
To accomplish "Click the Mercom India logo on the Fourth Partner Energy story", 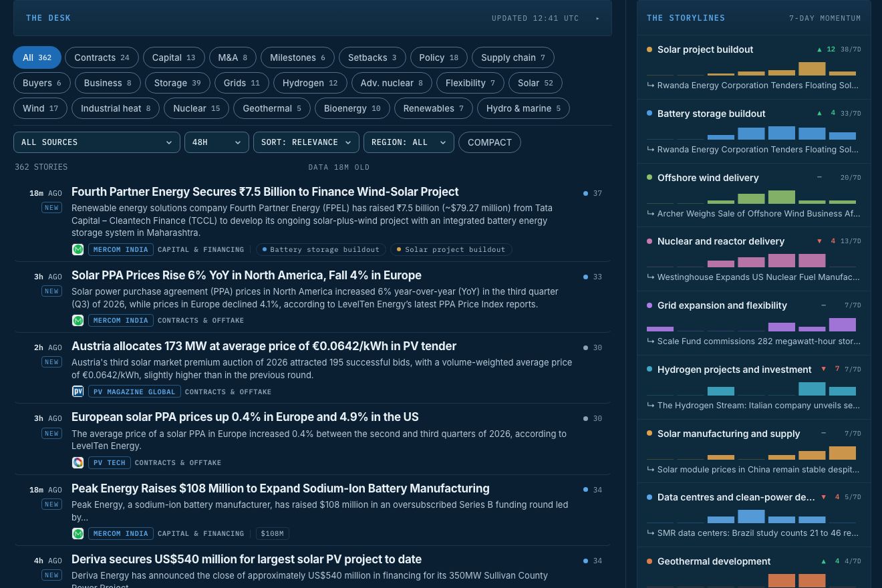I will 78,249.
